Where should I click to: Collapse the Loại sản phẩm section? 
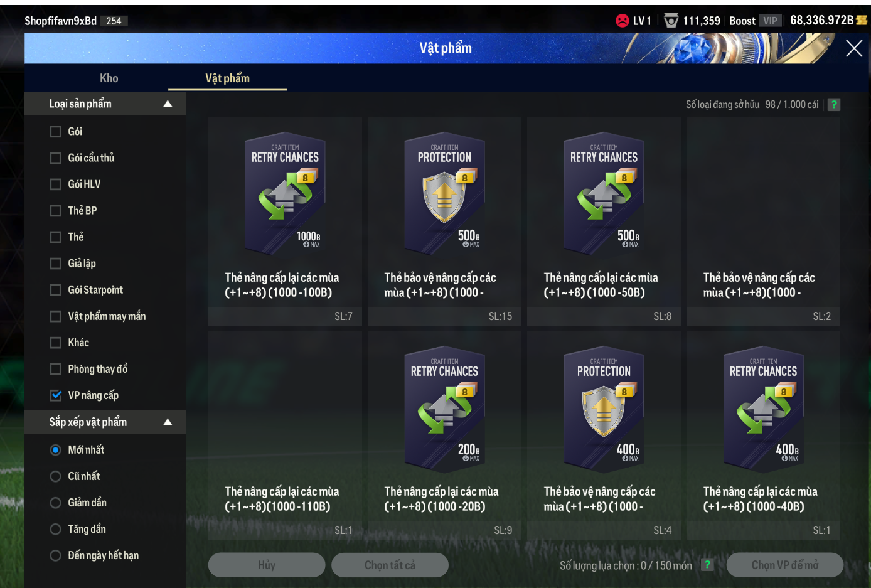click(168, 104)
